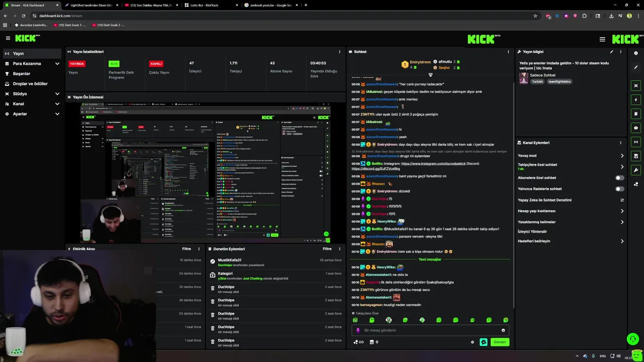The image size is (644, 362).
Task: Open Yayın İstatistikleri three-dot menu
Action: coord(340,52)
